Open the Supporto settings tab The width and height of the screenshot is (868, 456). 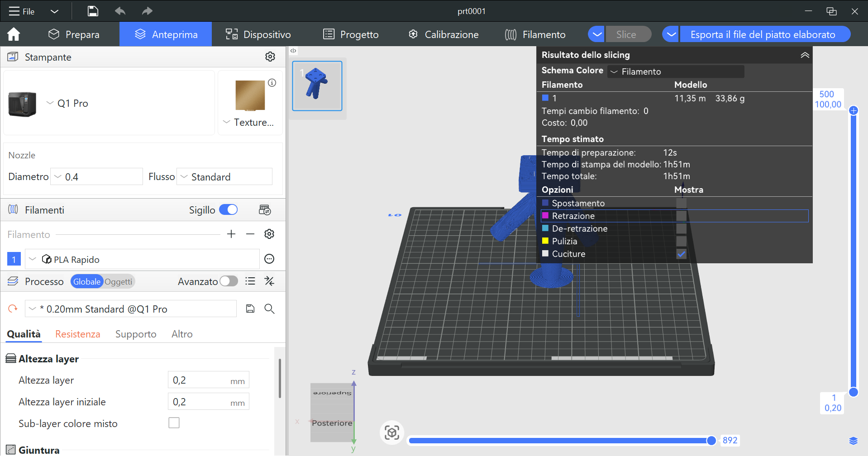pos(136,334)
